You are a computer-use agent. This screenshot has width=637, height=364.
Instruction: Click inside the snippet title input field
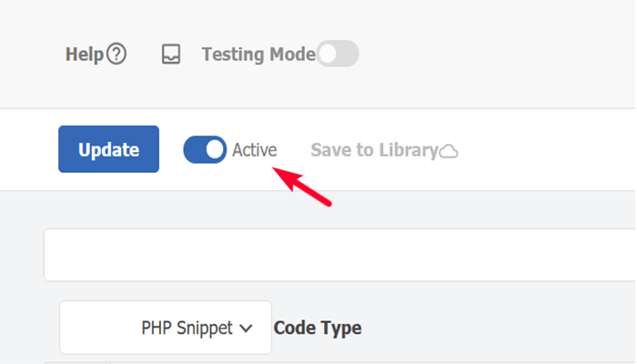pos(337,255)
